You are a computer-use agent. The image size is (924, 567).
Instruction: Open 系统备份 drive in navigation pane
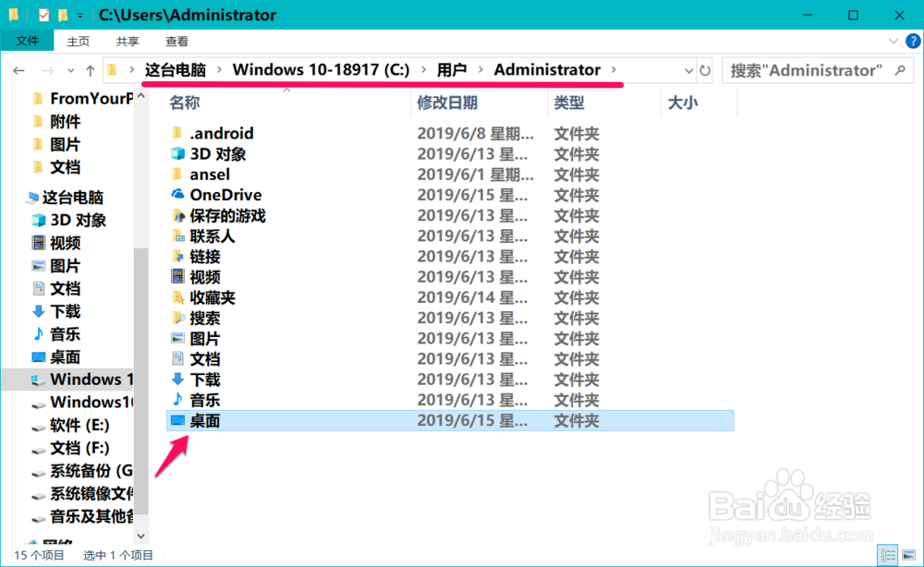(91, 470)
